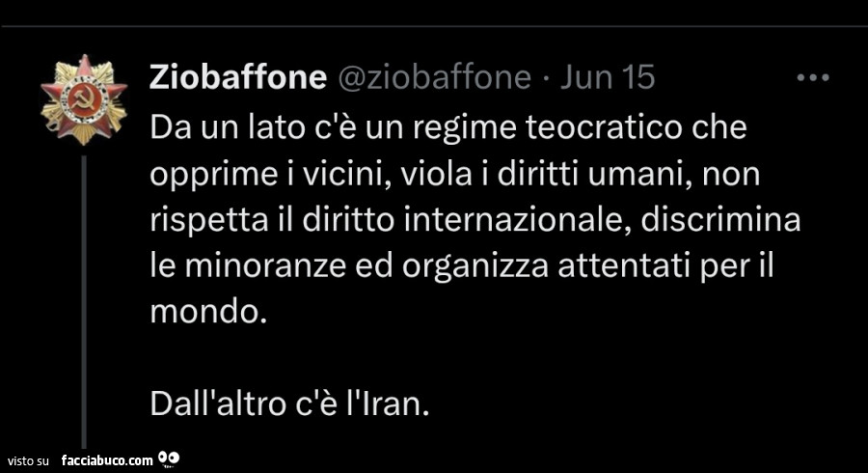Click the word 'mondo.' ending the paragraph
Viewport: 868px width, 473px height.
coord(208,312)
